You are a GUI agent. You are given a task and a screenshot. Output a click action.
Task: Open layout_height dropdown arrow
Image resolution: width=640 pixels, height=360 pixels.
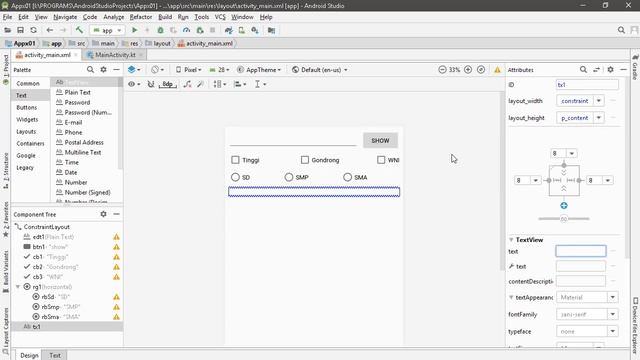599,118
